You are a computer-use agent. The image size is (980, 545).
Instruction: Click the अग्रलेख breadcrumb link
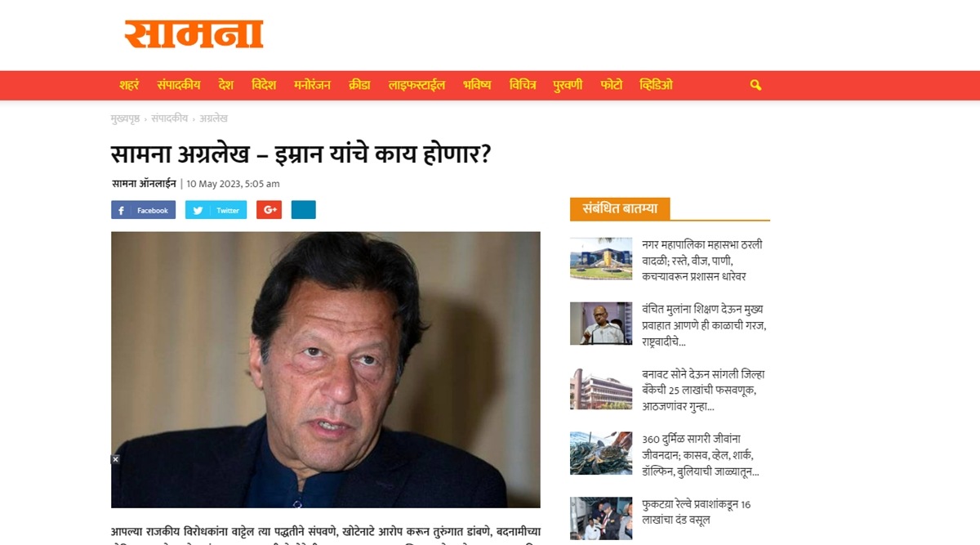click(x=213, y=118)
